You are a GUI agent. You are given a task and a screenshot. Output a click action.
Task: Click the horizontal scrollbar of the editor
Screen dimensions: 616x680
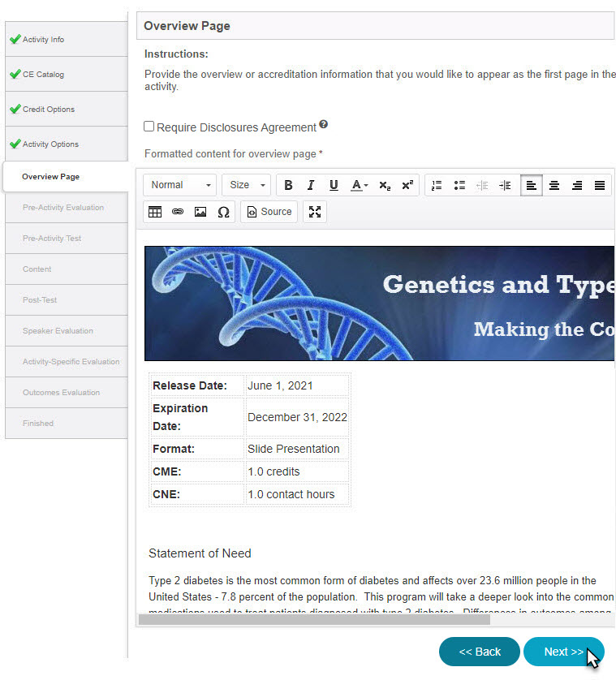click(x=314, y=620)
